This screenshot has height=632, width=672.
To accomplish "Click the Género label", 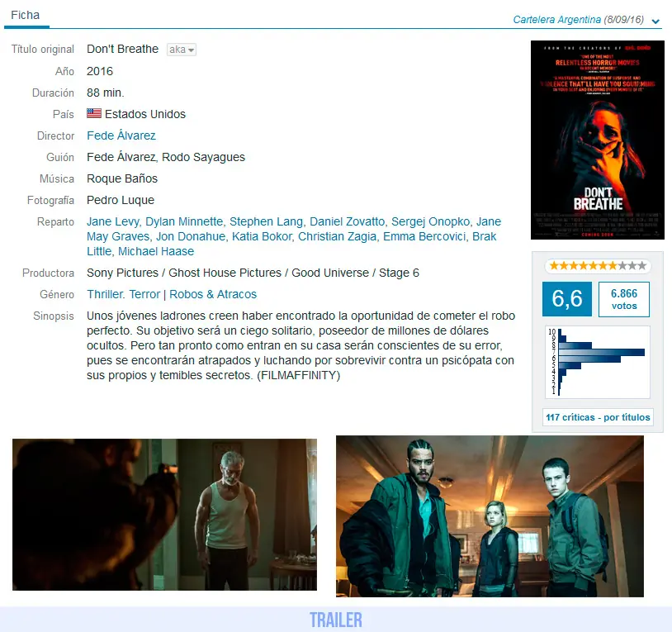I will tap(57, 295).
